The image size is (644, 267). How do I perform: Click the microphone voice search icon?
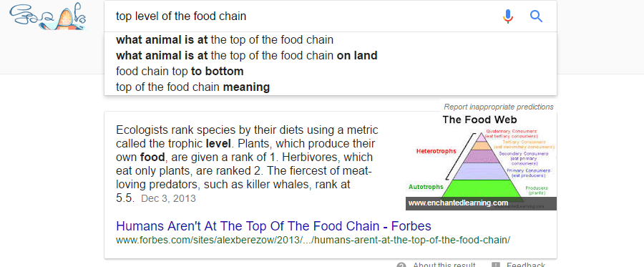507,16
